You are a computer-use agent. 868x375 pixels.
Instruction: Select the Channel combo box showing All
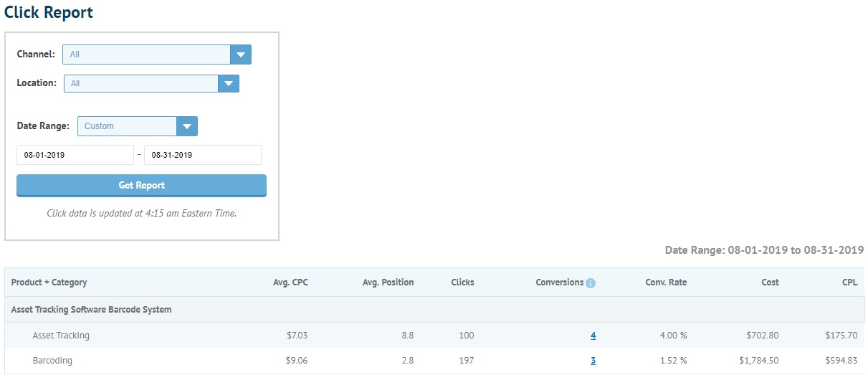click(x=157, y=54)
